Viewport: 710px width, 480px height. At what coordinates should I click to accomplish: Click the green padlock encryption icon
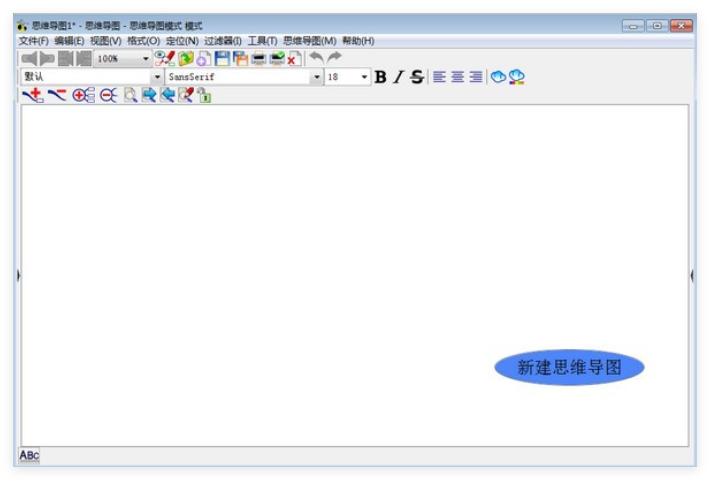coord(204,96)
